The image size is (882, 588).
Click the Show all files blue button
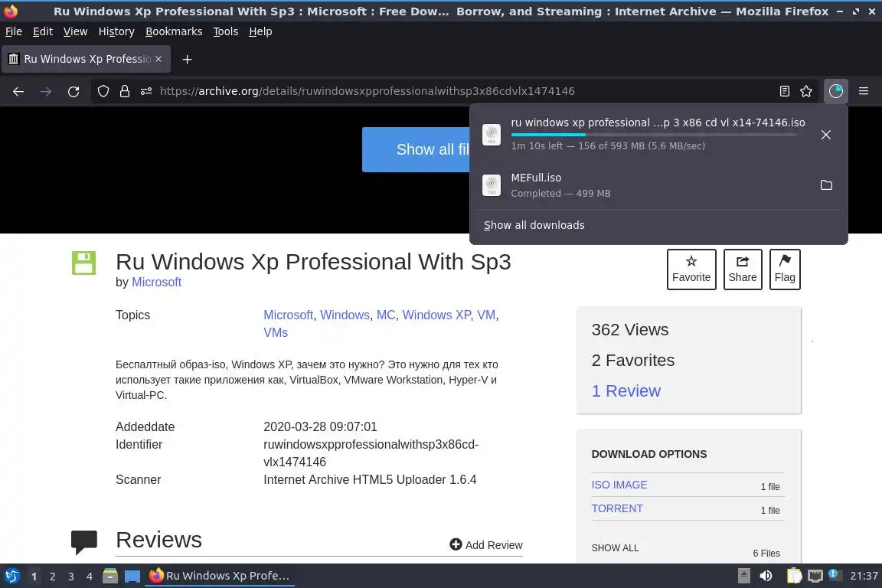tap(416, 149)
